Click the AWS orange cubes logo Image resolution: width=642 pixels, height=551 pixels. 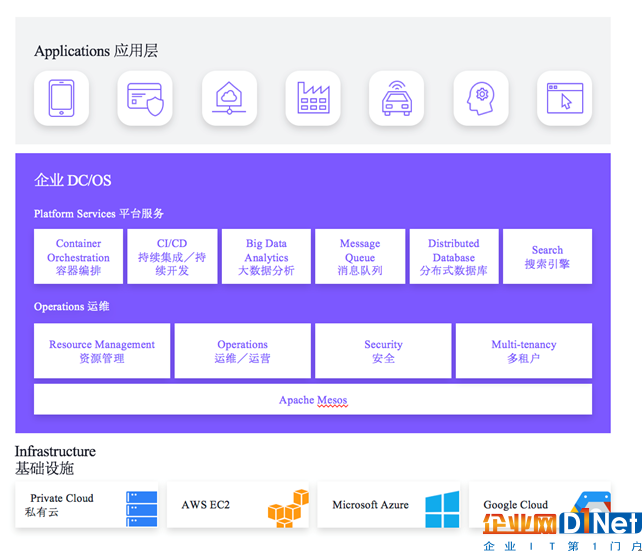click(288, 508)
